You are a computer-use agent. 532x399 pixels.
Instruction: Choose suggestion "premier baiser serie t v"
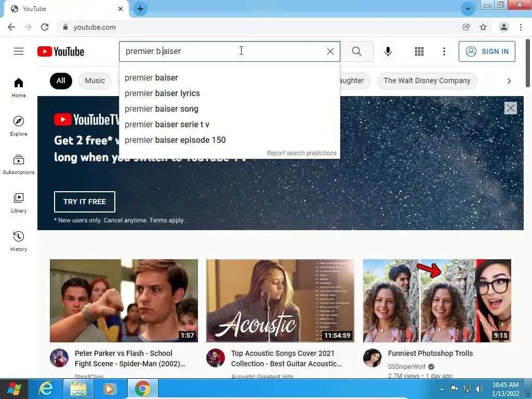pos(229,125)
